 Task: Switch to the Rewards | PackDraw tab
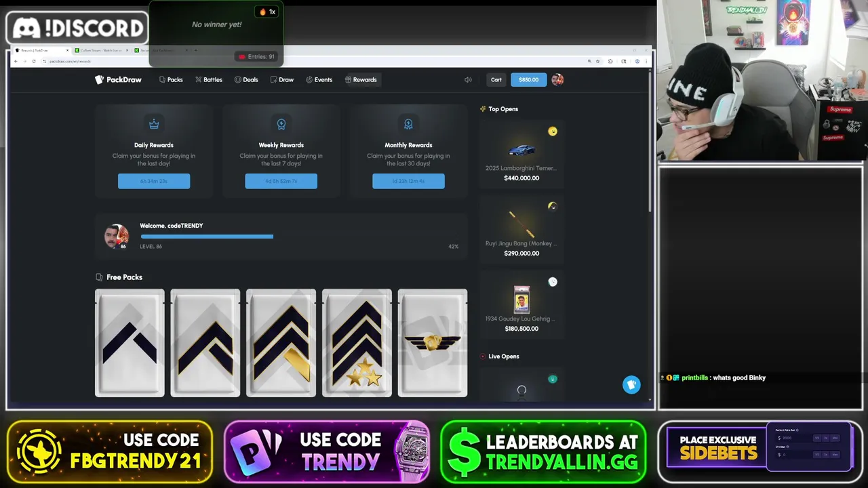coord(41,50)
